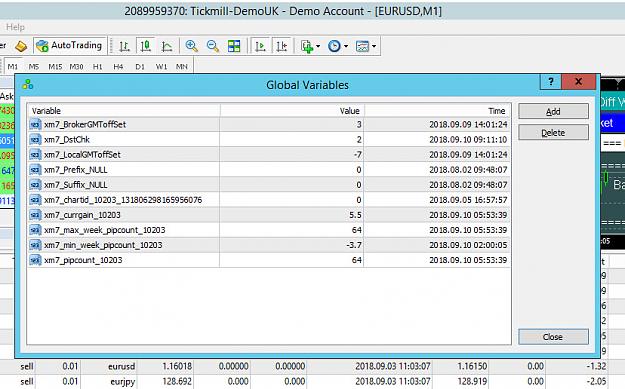Sort by the Variable column header
625x389 pixels.
click(124, 111)
